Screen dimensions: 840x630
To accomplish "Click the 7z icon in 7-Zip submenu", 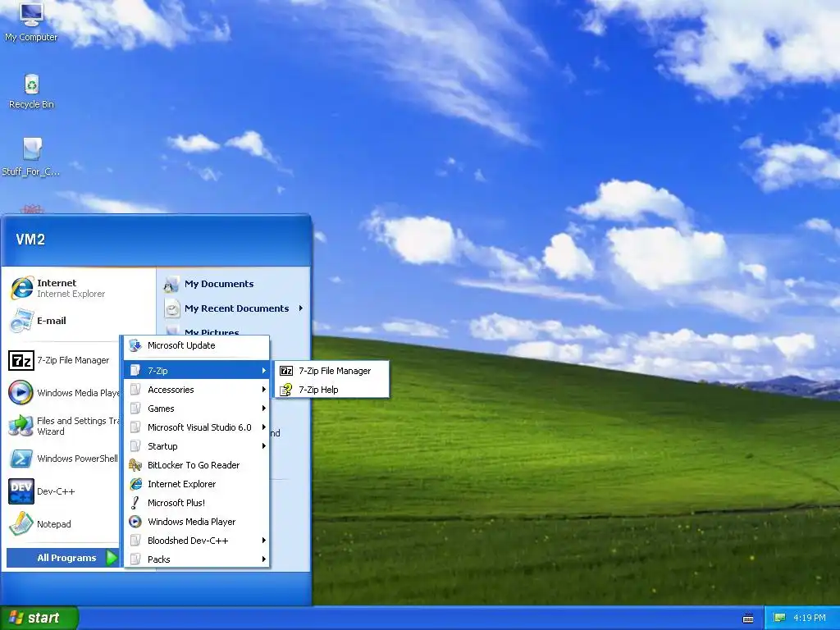I will click(x=286, y=371).
